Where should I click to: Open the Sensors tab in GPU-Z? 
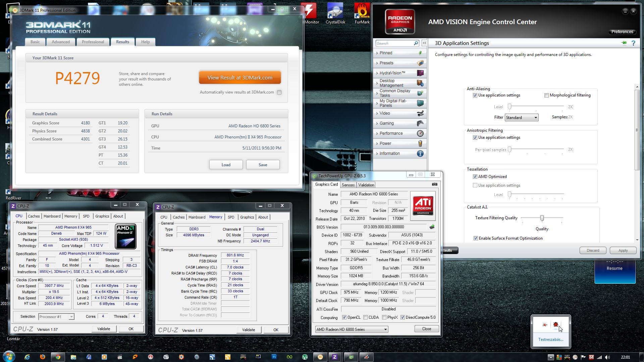(348, 185)
